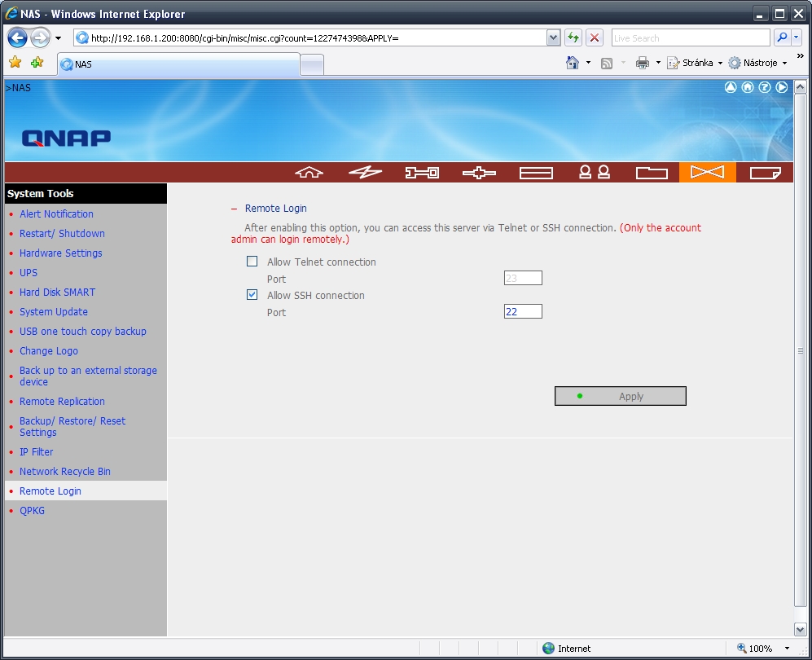The height and width of the screenshot is (660, 812).
Task: Enable the Allow Telnet connection checkbox
Action: [252, 261]
